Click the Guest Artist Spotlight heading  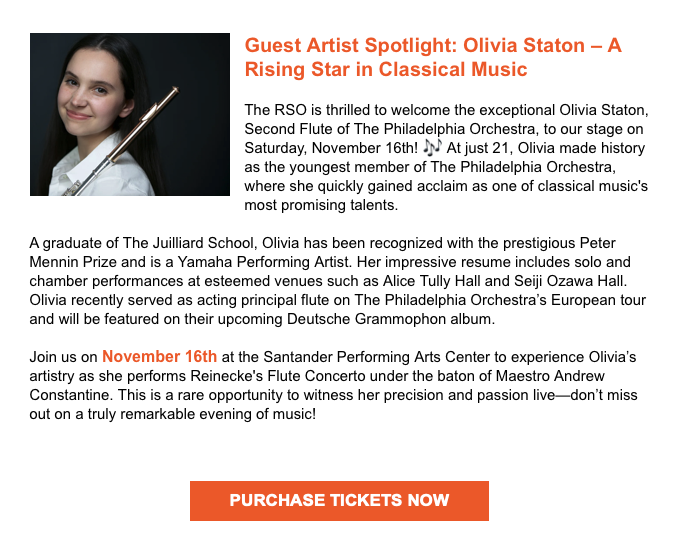pyautogui.click(x=433, y=46)
